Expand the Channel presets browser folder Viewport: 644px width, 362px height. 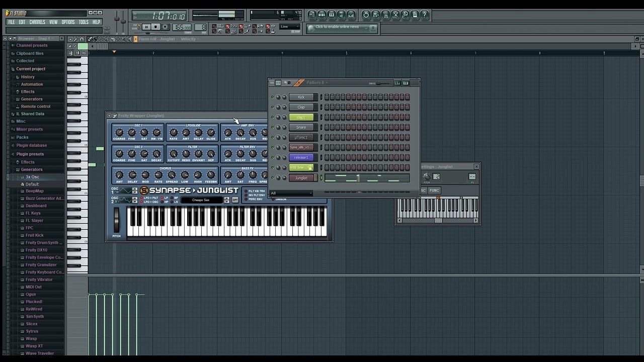coord(32,45)
